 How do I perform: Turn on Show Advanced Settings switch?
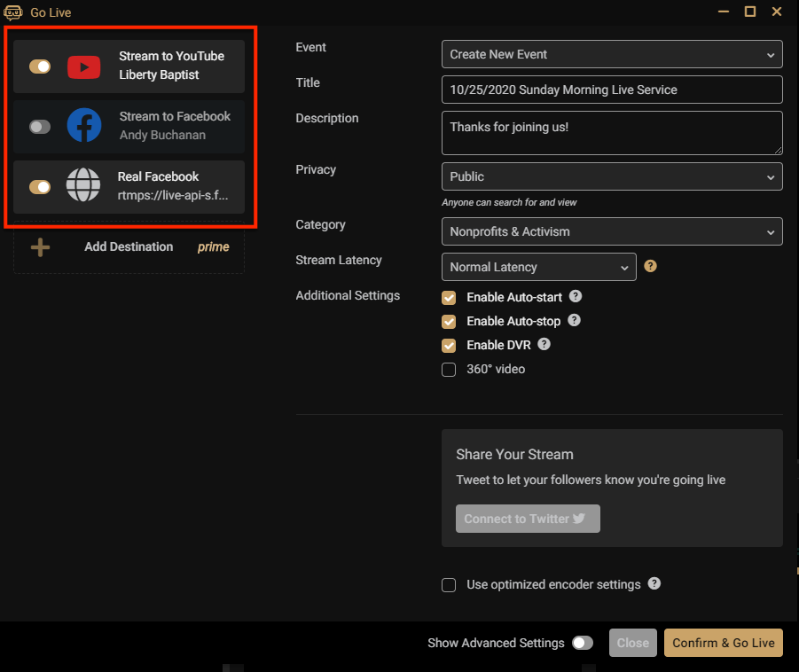pyautogui.click(x=583, y=643)
